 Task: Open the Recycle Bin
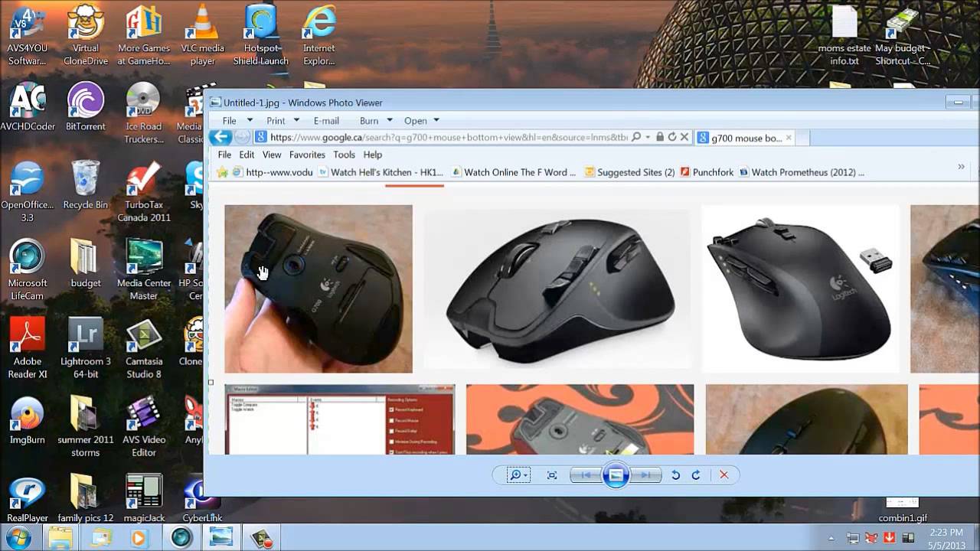tap(86, 185)
